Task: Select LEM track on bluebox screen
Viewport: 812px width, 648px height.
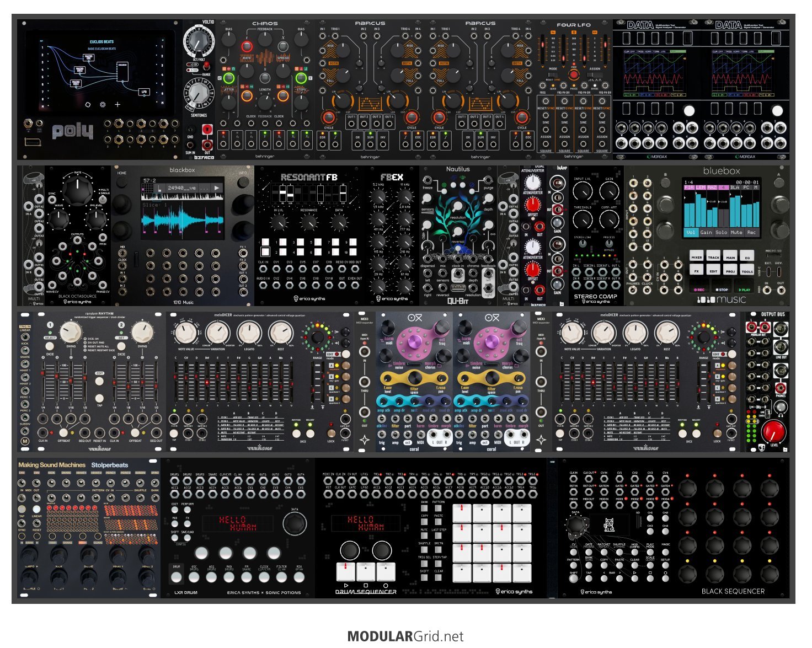Action: [700, 188]
